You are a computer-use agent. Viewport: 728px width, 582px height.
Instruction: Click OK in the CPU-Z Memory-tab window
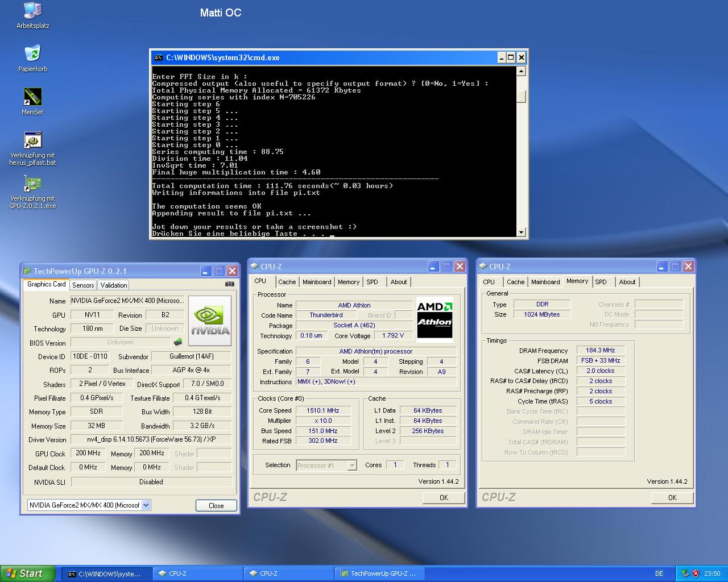coord(672,497)
